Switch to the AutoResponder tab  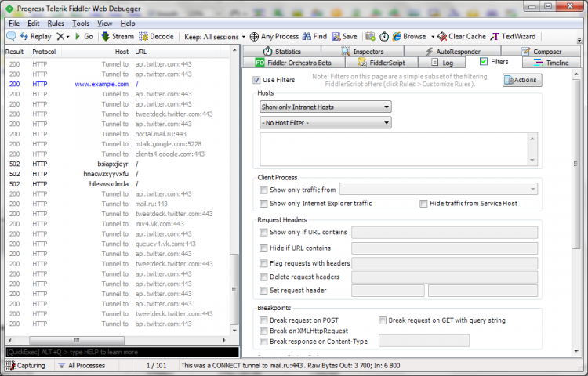[452, 51]
